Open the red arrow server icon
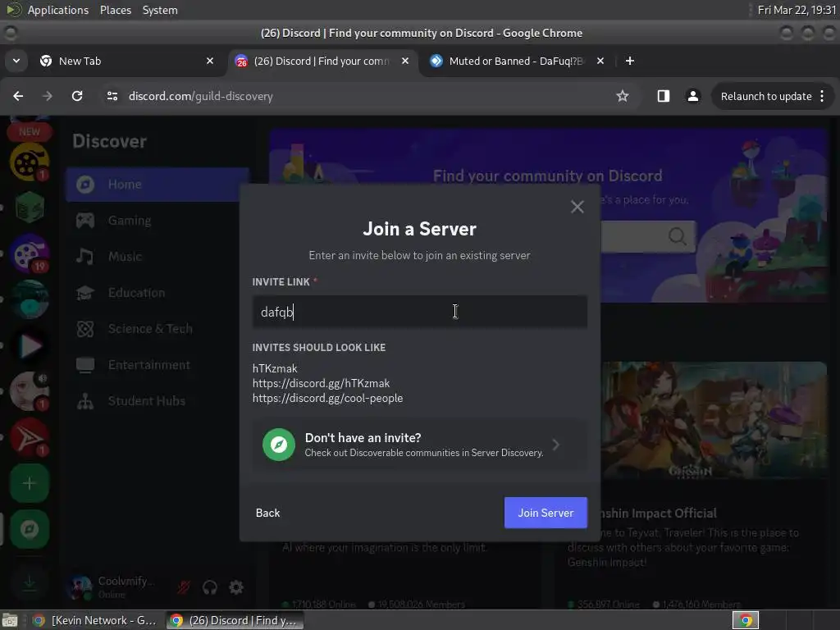Image resolution: width=840 pixels, height=630 pixels. (x=30, y=437)
